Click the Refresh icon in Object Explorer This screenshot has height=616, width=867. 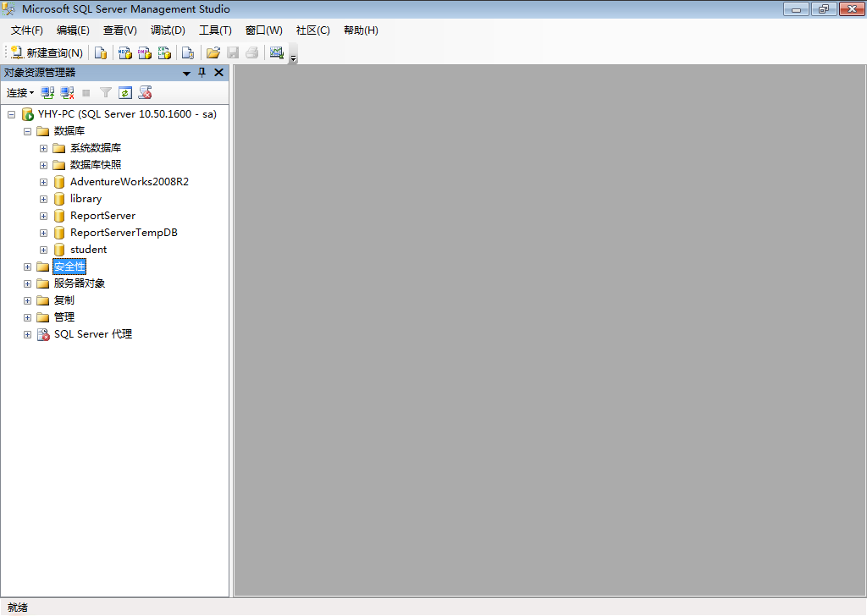click(x=125, y=93)
